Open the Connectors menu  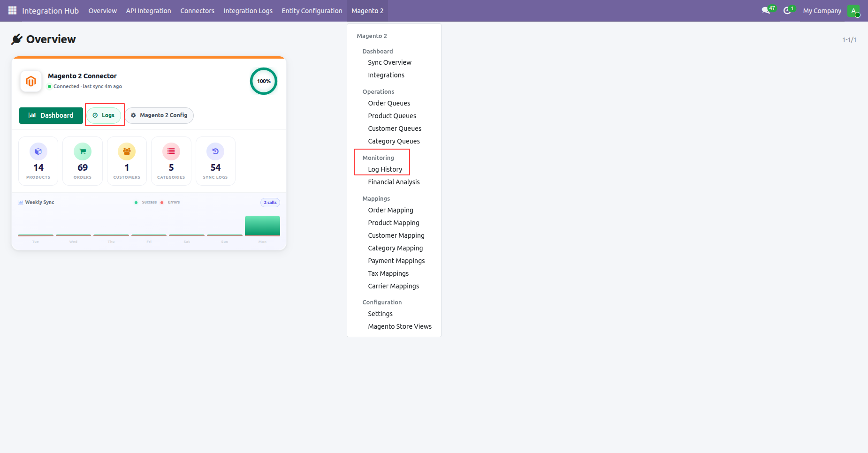coord(198,11)
